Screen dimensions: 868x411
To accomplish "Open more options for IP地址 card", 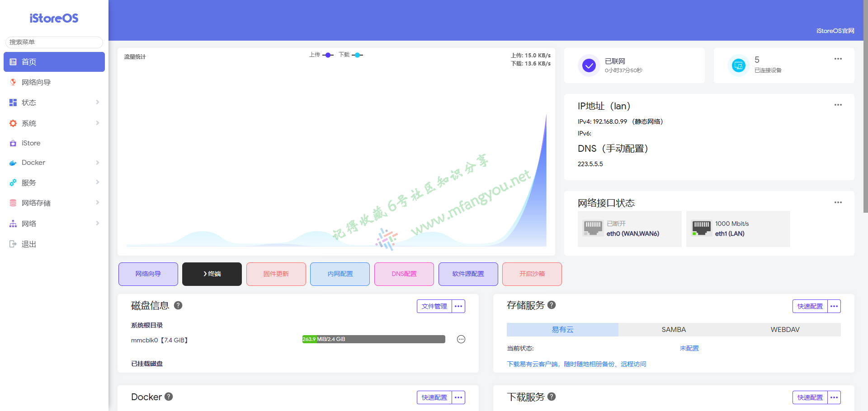I will click(838, 105).
